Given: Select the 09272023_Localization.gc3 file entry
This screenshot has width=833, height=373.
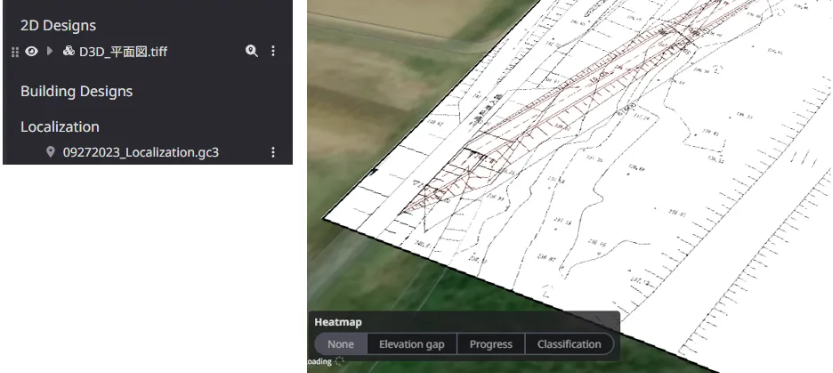Looking at the screenshot, I should pyautogui.click(x=141, y=152).
